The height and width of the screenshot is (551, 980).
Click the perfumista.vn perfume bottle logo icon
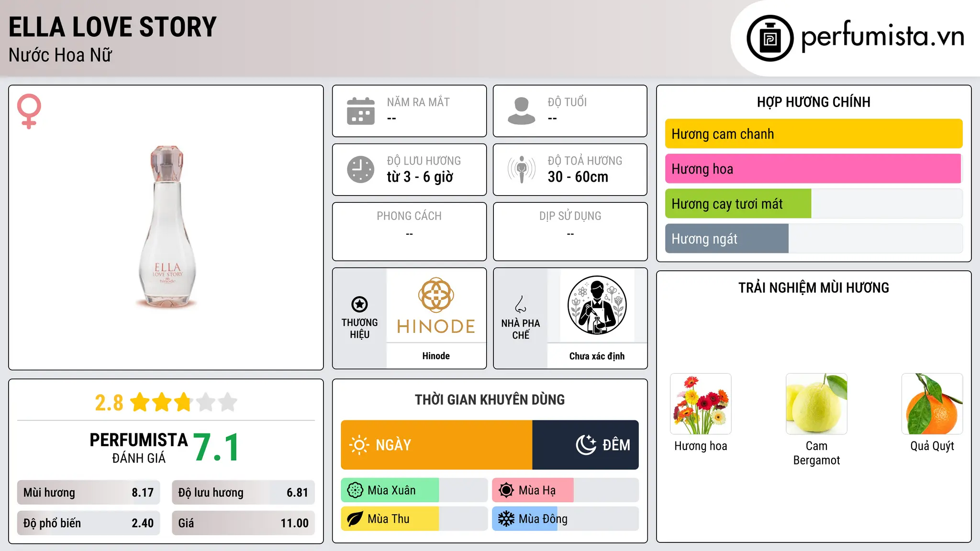pos(770,38)
